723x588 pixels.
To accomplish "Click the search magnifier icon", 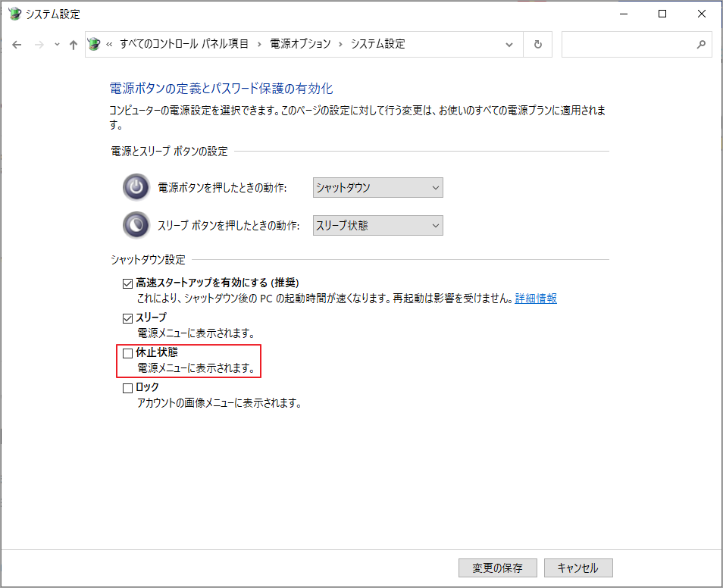I will (700, 45).
